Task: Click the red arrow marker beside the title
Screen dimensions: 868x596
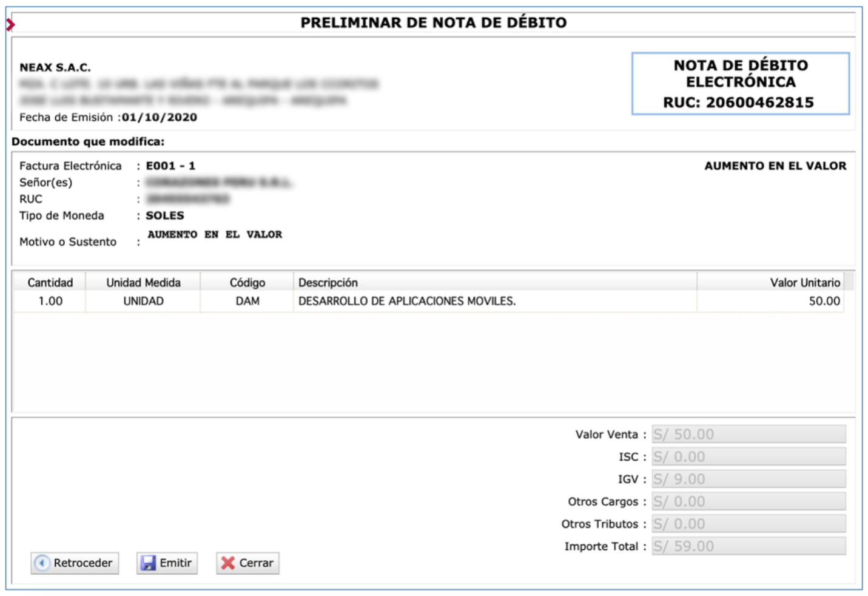Action: pos(10,25)
